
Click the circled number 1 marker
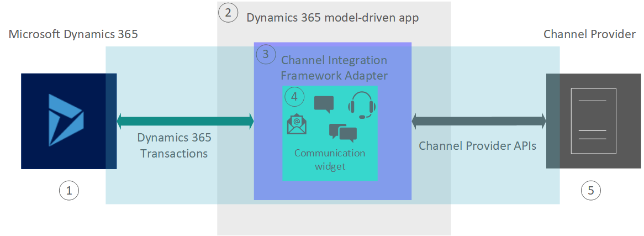coord(69,191)
